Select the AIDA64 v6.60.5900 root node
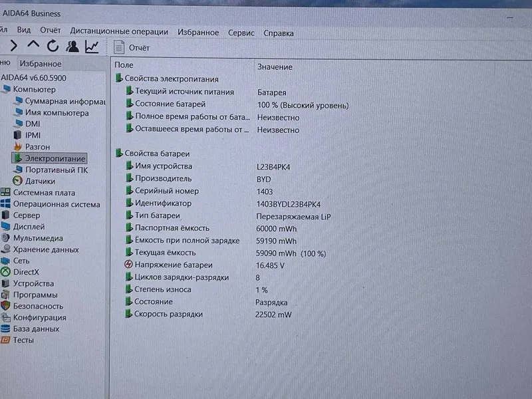 [33, 78]
